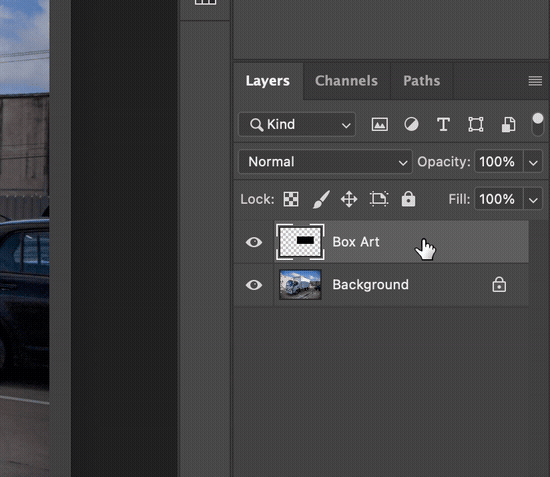The height and width of the screenshot is (477, 550).
Task: Hide the Box Art layer
Action: [254, 242]
